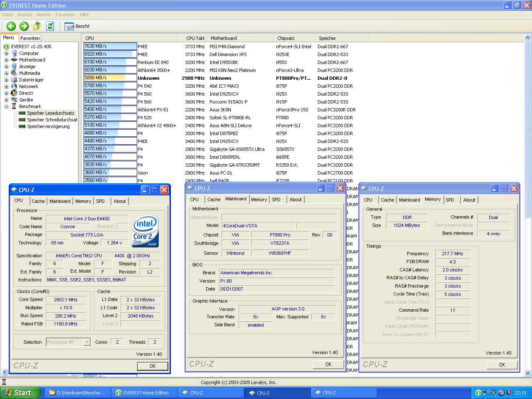Click the Intel Core 2 Duo E4400 name field
The image size is (532, 399).
point(87,219)
